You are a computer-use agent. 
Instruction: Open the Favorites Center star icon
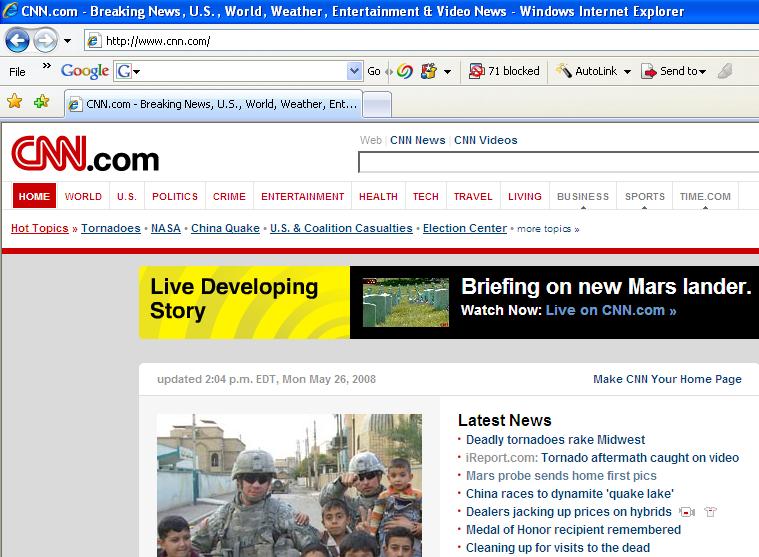(15, 102)
